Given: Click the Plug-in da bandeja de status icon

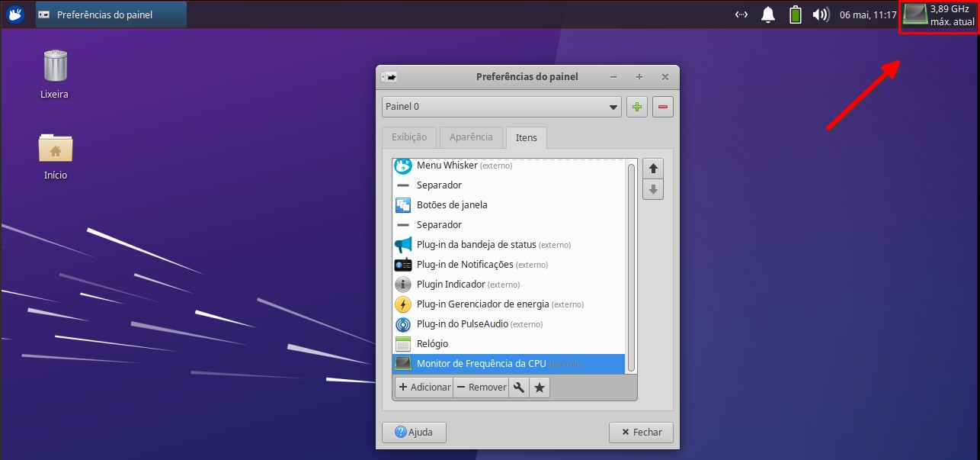Looking at the screenshot, I should coord(402,244).
